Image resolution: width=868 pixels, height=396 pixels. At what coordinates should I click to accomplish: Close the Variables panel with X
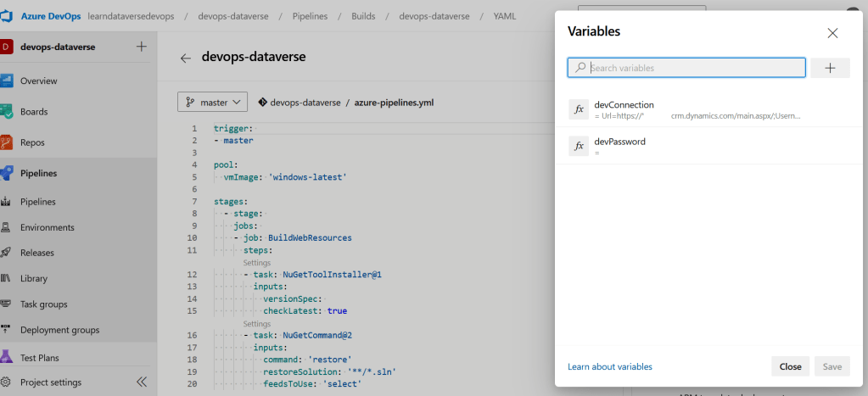pyautogui.click(x=832, y=33)
